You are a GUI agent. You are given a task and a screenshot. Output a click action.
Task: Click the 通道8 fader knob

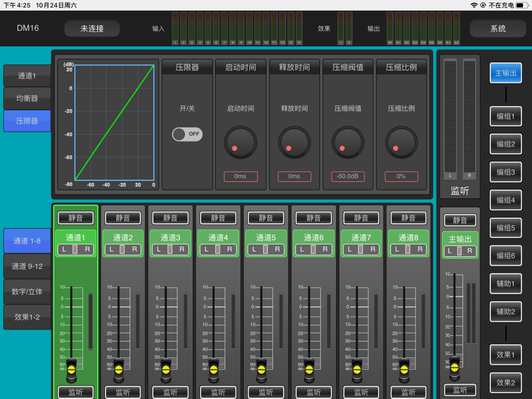coord(404,370)
